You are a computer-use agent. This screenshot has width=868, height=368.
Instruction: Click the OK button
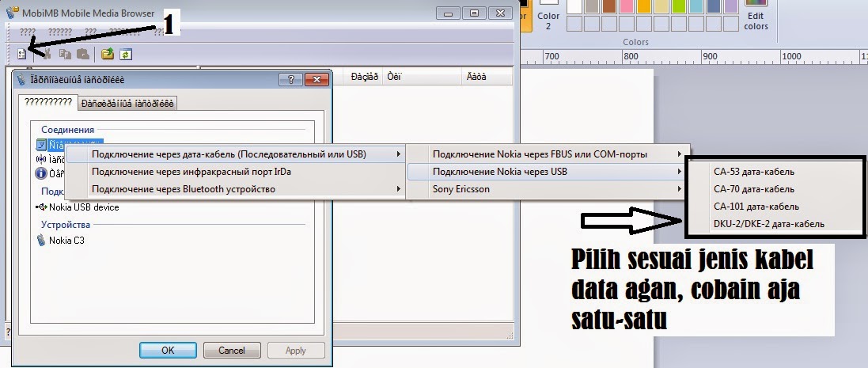168,351
